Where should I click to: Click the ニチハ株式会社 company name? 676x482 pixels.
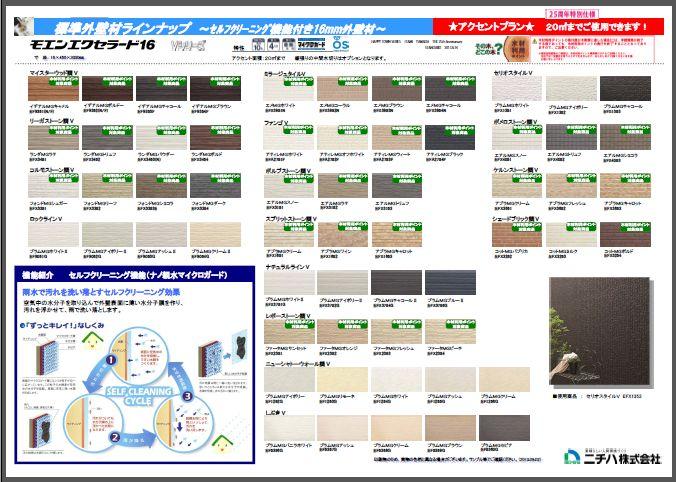click(x=622, y=458)
